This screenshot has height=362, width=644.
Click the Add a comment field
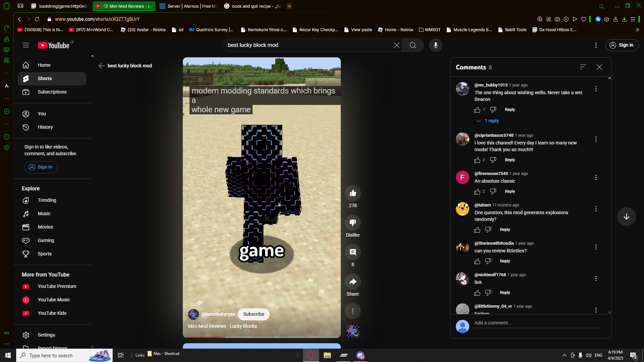tap(537, 323)
